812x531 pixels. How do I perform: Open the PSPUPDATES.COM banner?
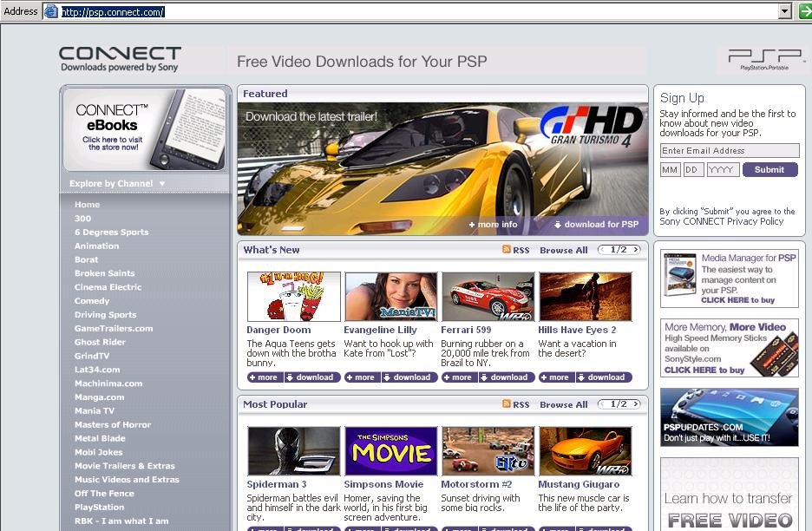tap(729, 417)
